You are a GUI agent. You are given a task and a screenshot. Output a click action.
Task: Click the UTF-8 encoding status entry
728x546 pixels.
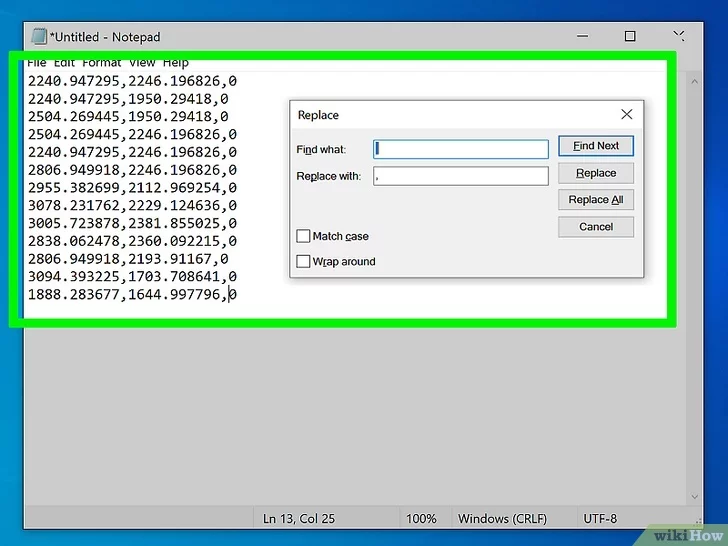tap(600, 518)
